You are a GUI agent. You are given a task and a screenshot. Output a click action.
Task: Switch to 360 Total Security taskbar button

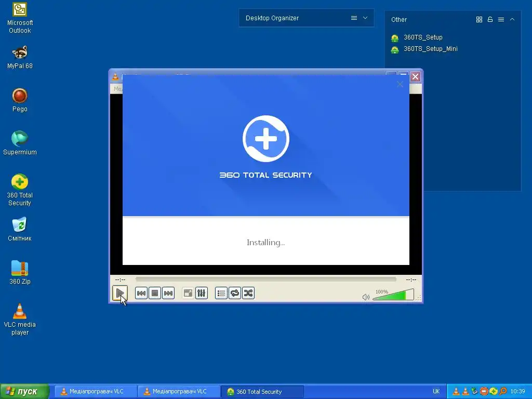262,392
